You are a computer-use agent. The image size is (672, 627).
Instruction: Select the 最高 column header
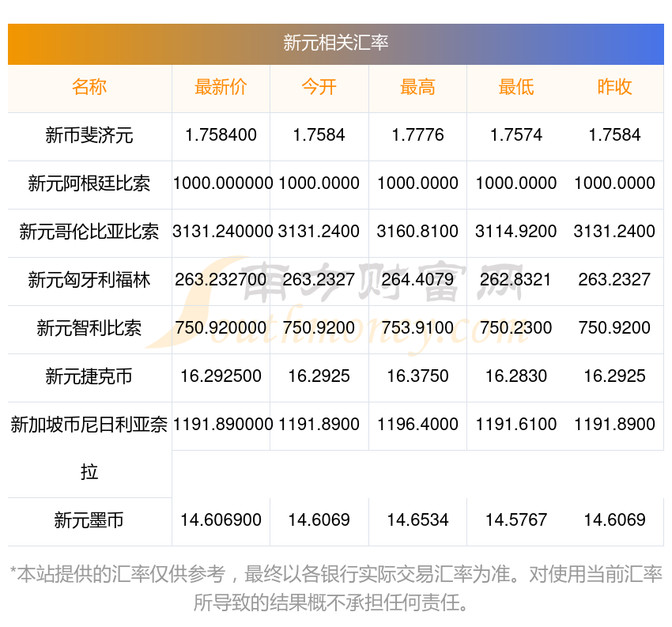pos(417,87)
